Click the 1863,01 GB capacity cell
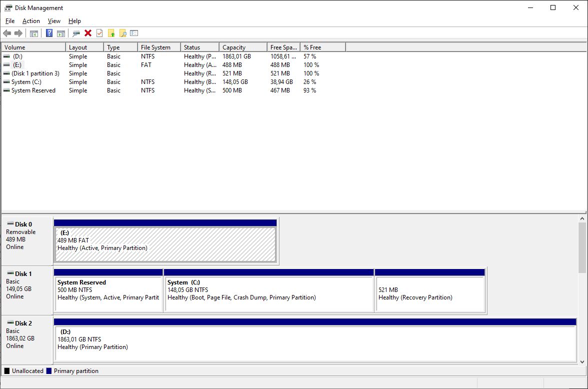This screenshot has height=389, width=588. tap(236, 56)
